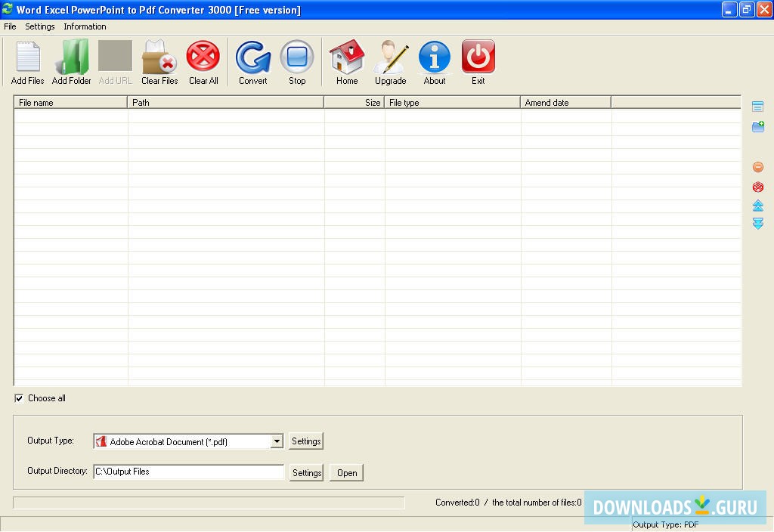The width and height of the screenshot is (774, 532).
Task: Sort by Amend date column header
Action: coord(565,103)
